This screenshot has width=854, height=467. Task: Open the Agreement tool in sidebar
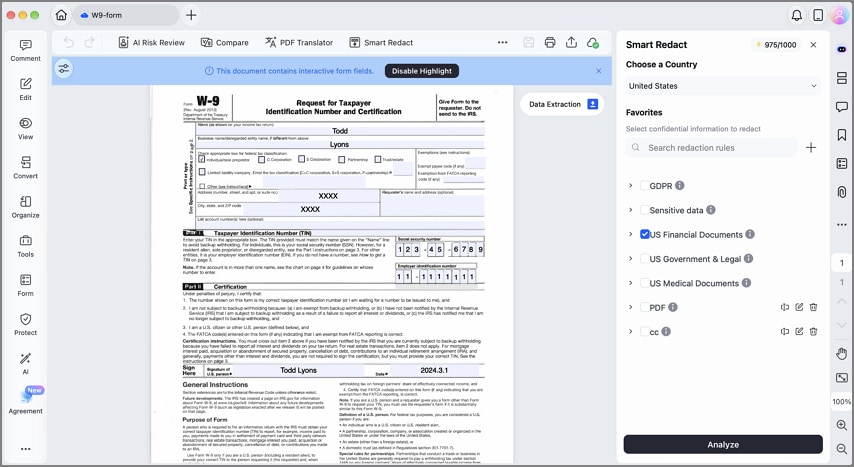click(26, 401)
